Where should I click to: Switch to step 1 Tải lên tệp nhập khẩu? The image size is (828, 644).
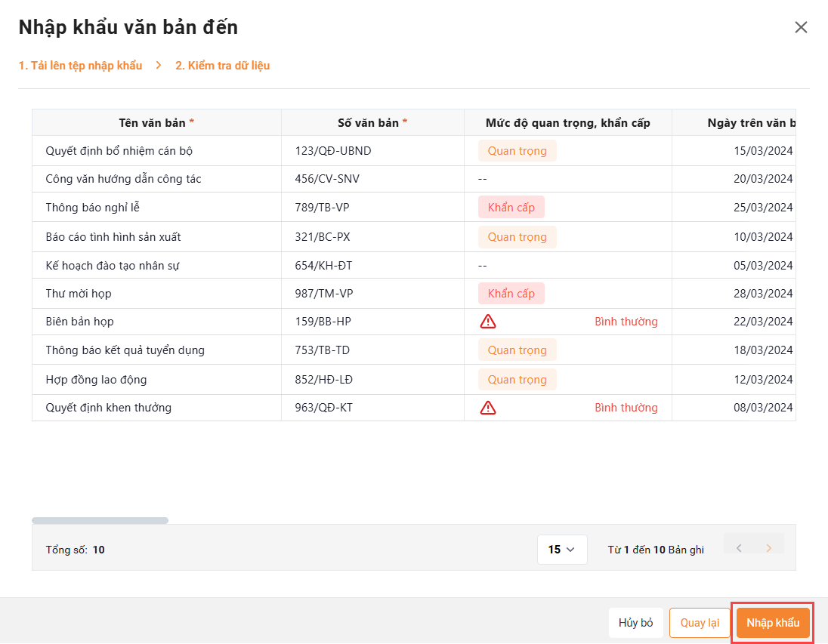coord(81,66)
